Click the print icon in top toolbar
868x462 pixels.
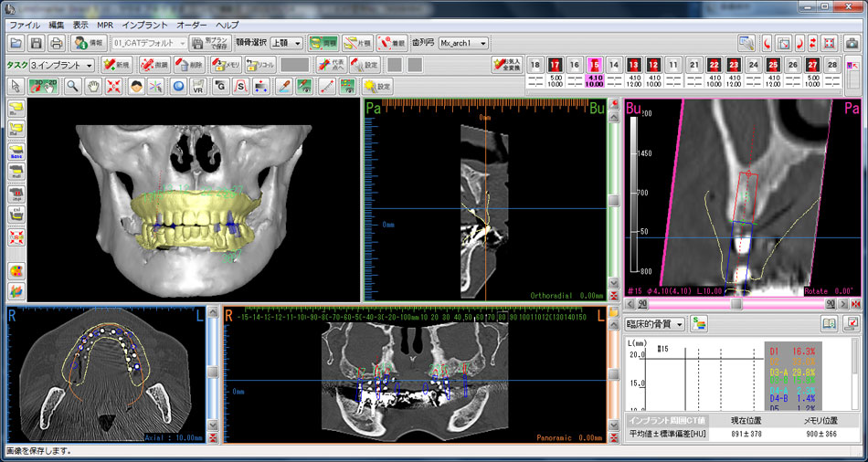(x=56, y=43)
